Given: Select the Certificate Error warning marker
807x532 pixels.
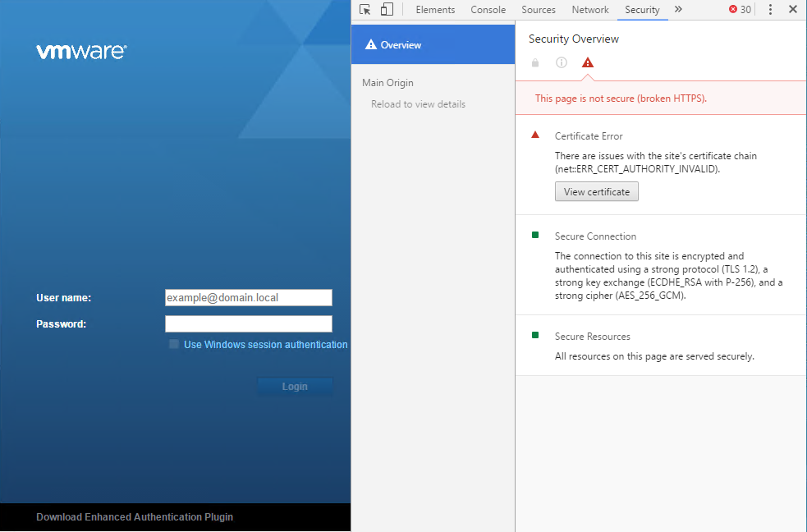Looking at the screenshot, I should tap(535, 135).
